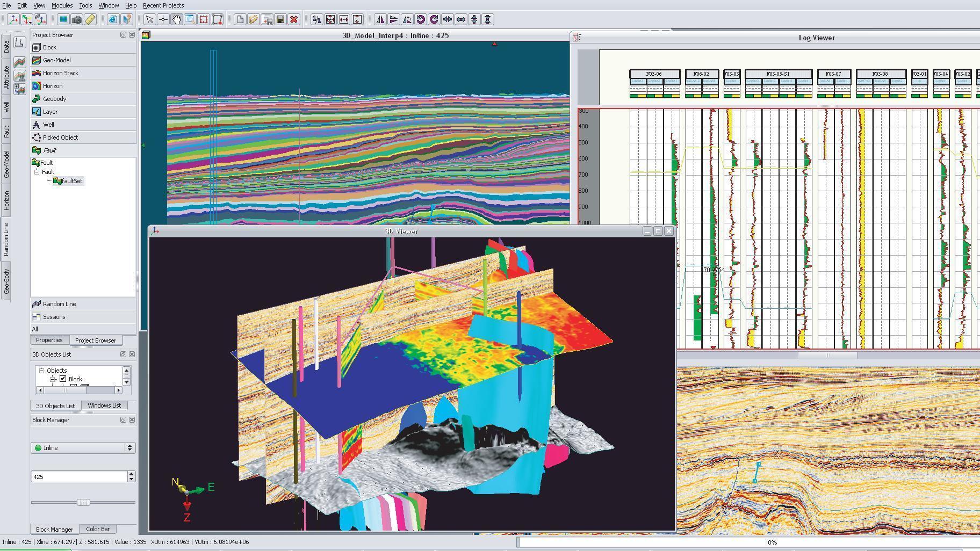The image size is (980, 551).
Task: Expand the Geobody section
Action: click(x=83, y=99)
